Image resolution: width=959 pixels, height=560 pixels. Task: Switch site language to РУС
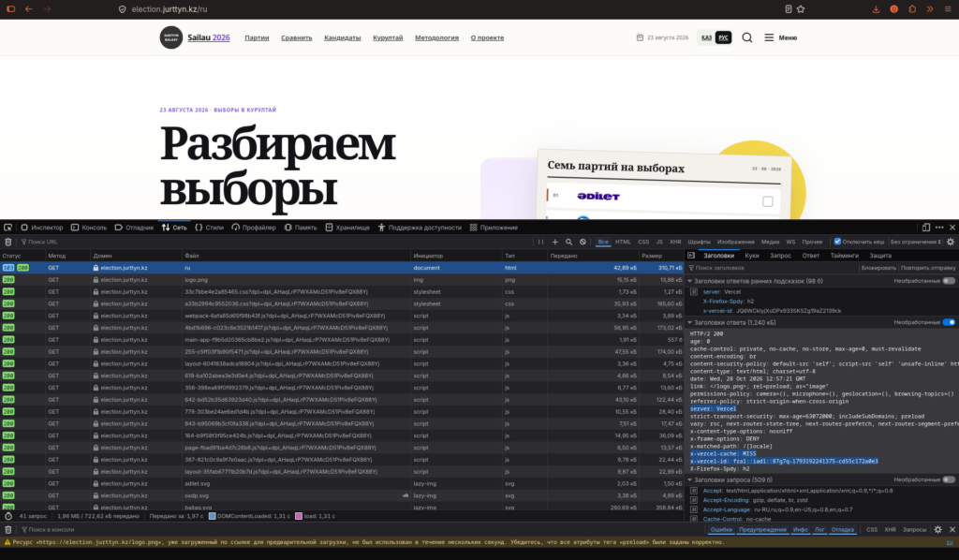pos(724,37)
